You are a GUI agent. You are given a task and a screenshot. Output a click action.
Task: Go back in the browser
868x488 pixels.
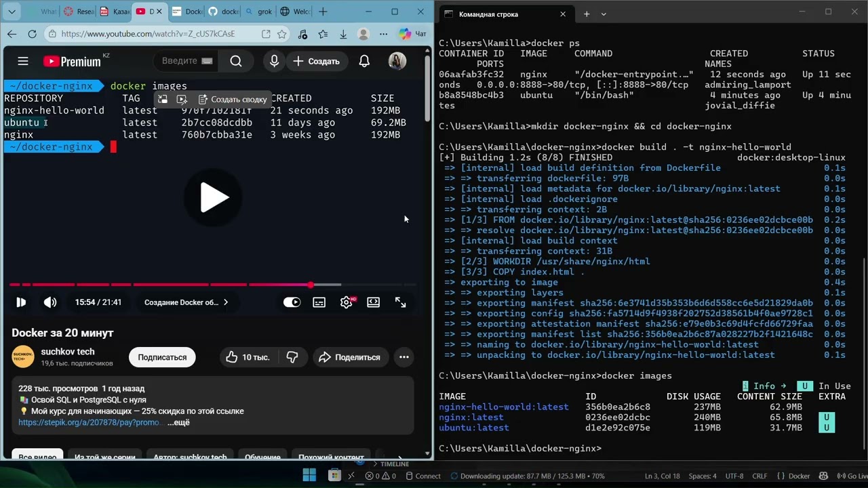coord(12,34)
